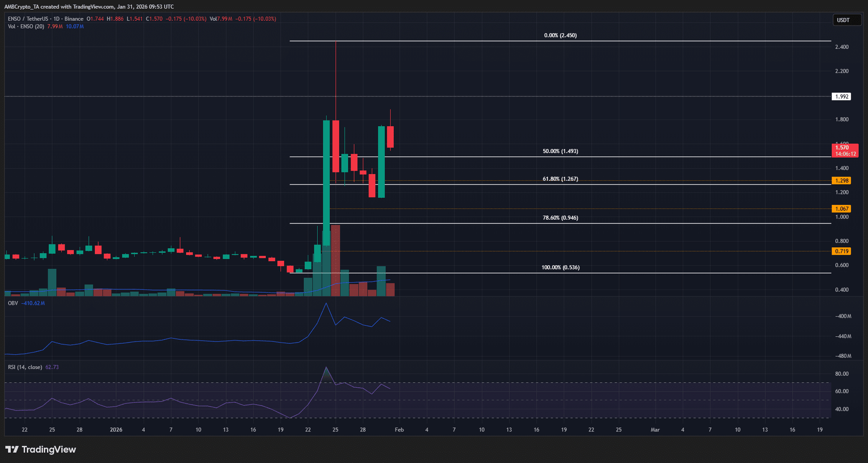Select the orange 1.298 price tag

click(841, 181)
